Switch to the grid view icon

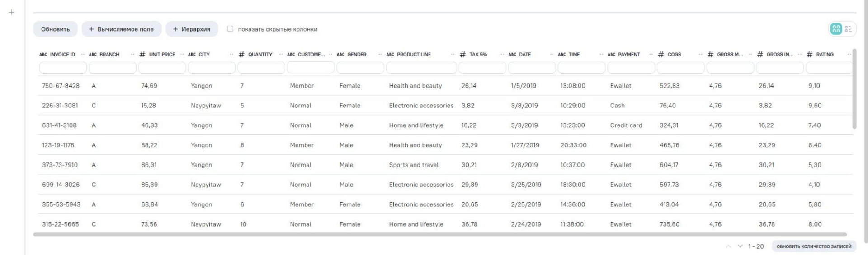pos(836,29)
